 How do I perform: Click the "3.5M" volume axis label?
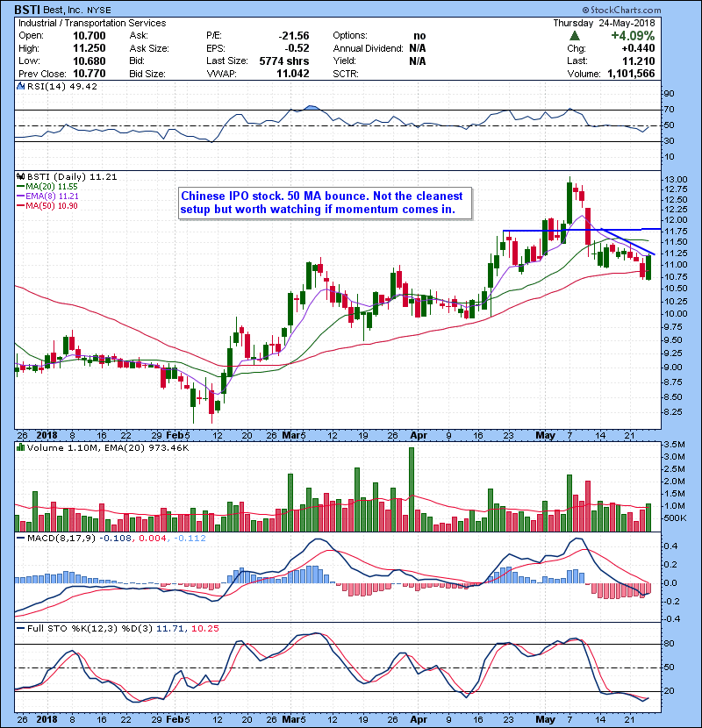[x=675, y=445]
